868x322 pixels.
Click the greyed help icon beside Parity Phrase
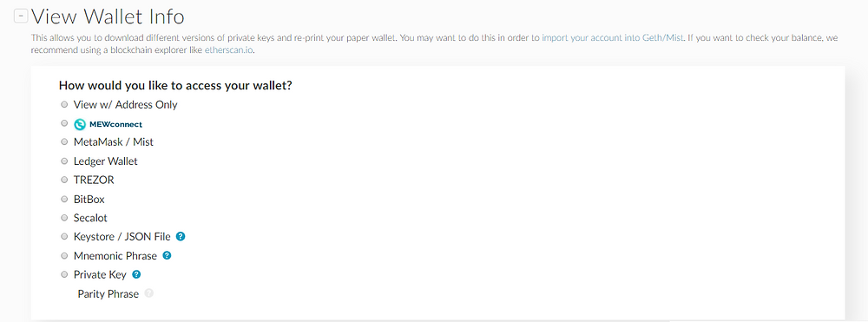coord(148,293)
